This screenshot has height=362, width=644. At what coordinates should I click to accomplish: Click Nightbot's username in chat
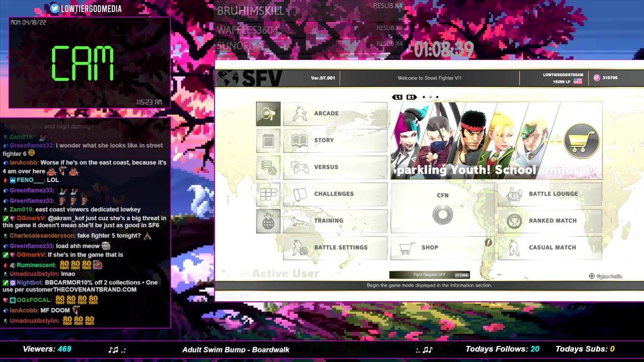coord(30,283)
